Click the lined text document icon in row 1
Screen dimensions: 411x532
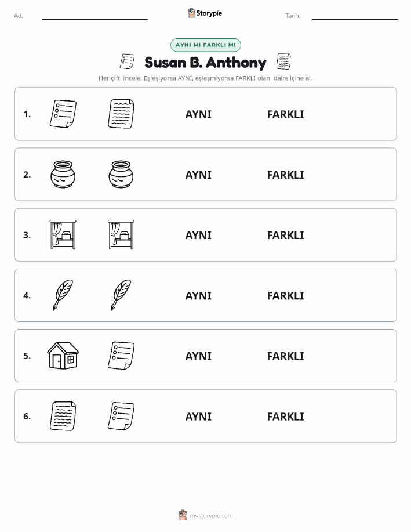point(121,114)
